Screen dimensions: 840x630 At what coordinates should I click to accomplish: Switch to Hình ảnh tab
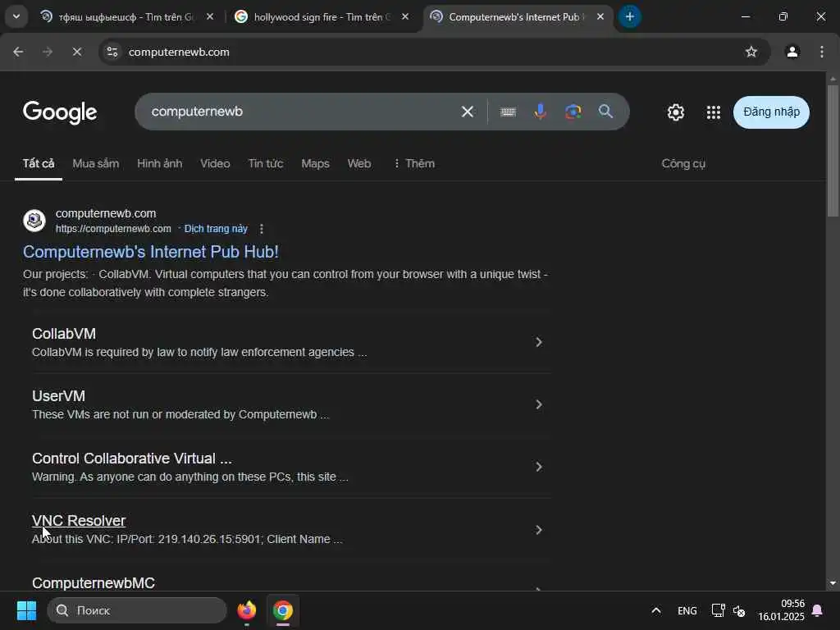[x=159, y=163]
